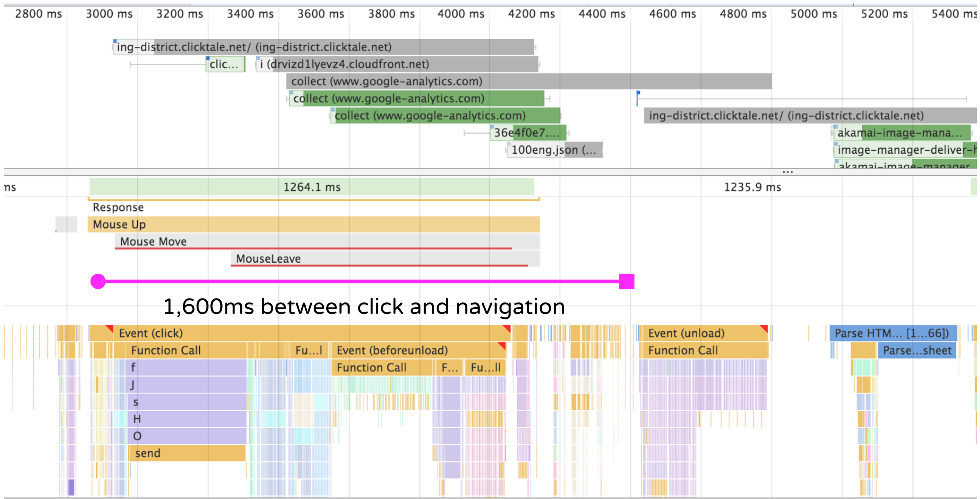Click the three-dot panel resize handle
The height and width of the screenshot is (499, 980).
[x=787, y=172]
